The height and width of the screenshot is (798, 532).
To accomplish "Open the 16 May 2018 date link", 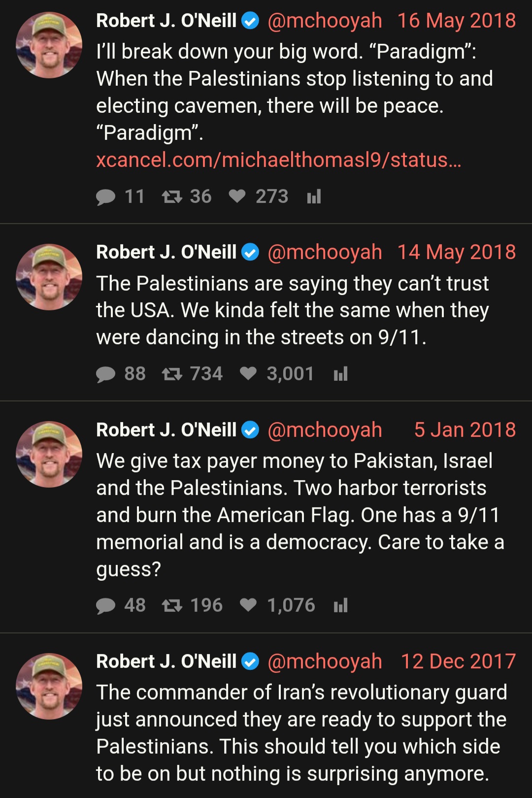I will 457,21.
